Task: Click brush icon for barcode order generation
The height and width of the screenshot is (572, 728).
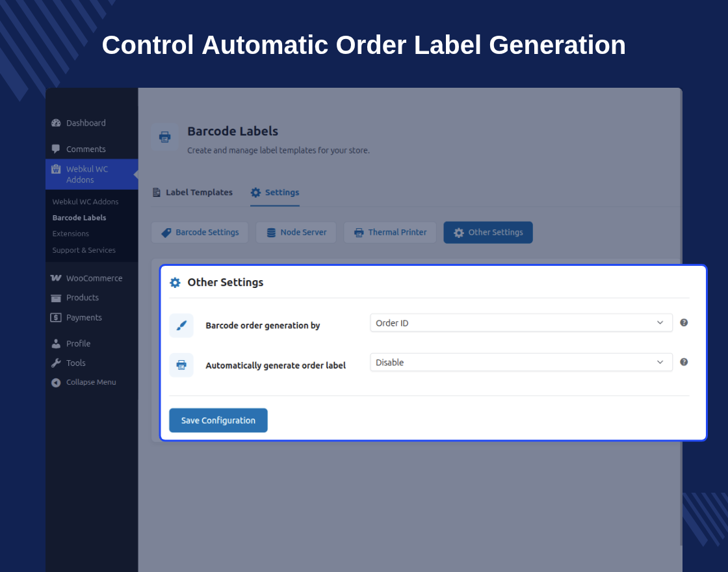Action: tap(181, 326)
